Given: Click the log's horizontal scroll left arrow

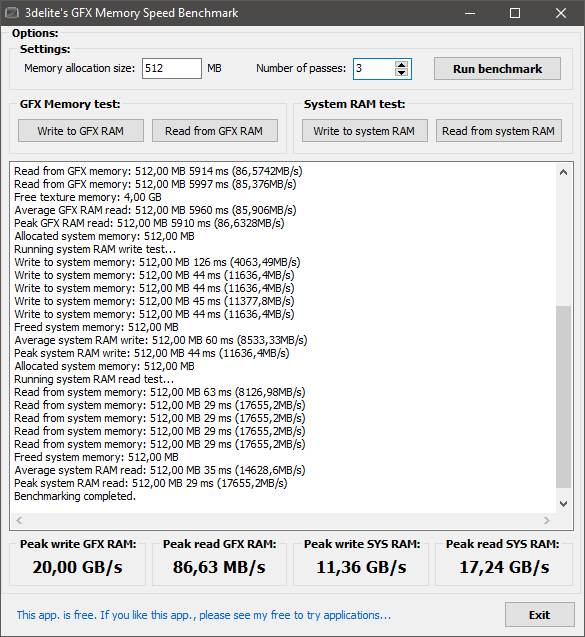Looking at the screenshot, I should (x=19, y=520).
